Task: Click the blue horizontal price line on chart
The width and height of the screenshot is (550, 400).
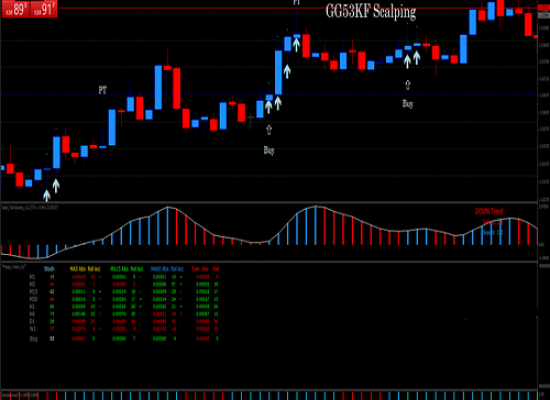Action: [x=269, y=95]
